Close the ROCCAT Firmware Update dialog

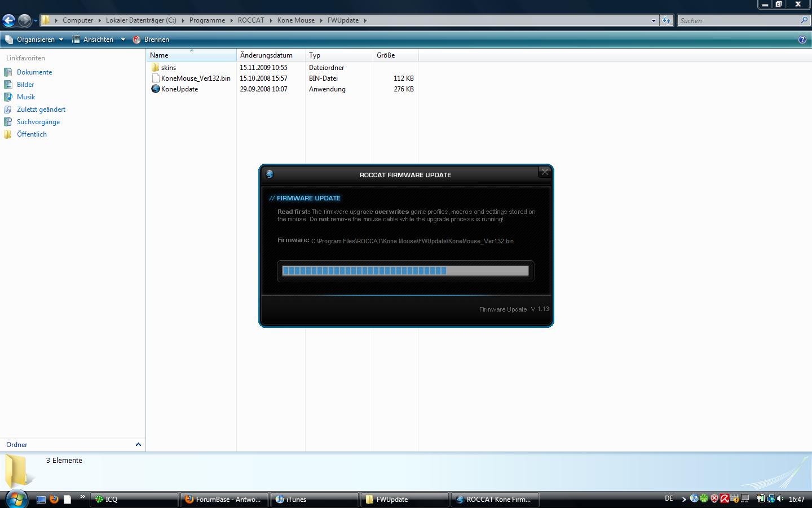tap(545, 172)
